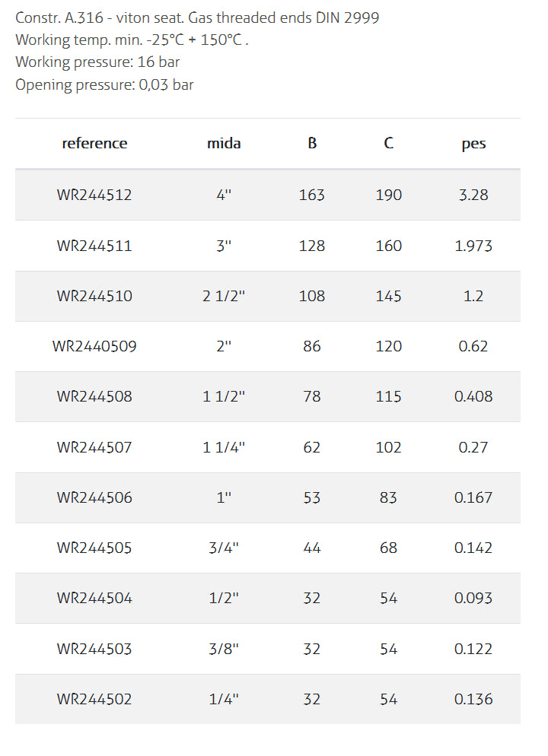Viewport: 548px width, 756px height.
Task: Click the 'Working pressure: 16 bar' text
Action: click(97, 62)
